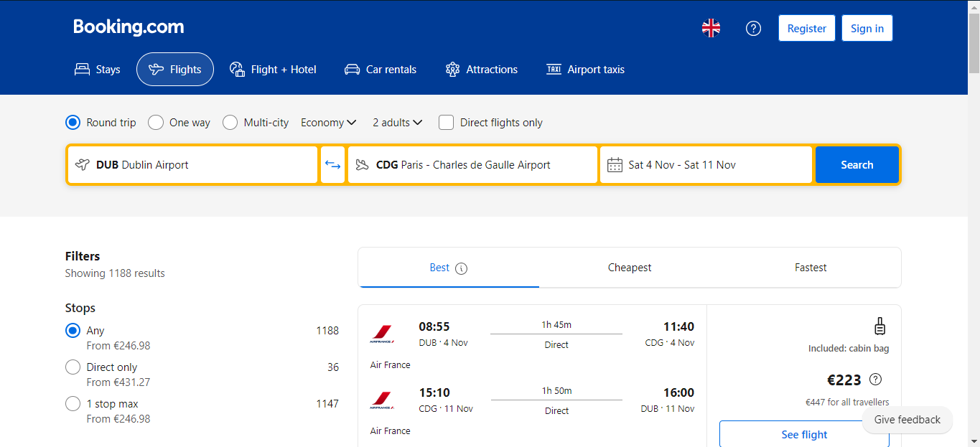Select the One way radio button

(156, 123)
